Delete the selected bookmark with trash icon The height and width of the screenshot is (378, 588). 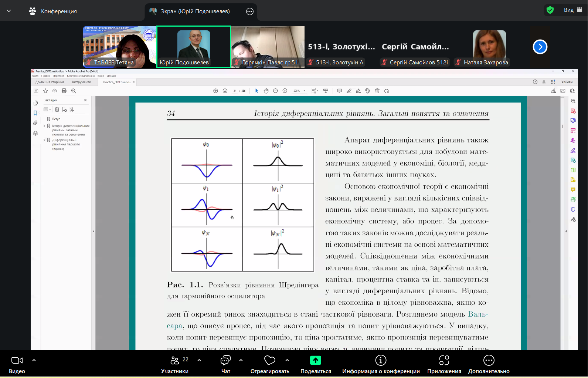click(57, 109)
